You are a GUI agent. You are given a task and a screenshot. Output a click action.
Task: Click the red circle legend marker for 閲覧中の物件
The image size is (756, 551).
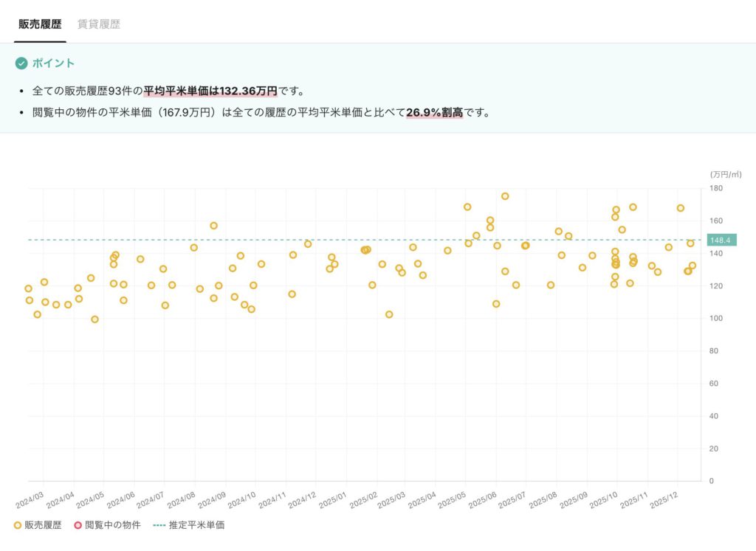click(x=78, y=526)
